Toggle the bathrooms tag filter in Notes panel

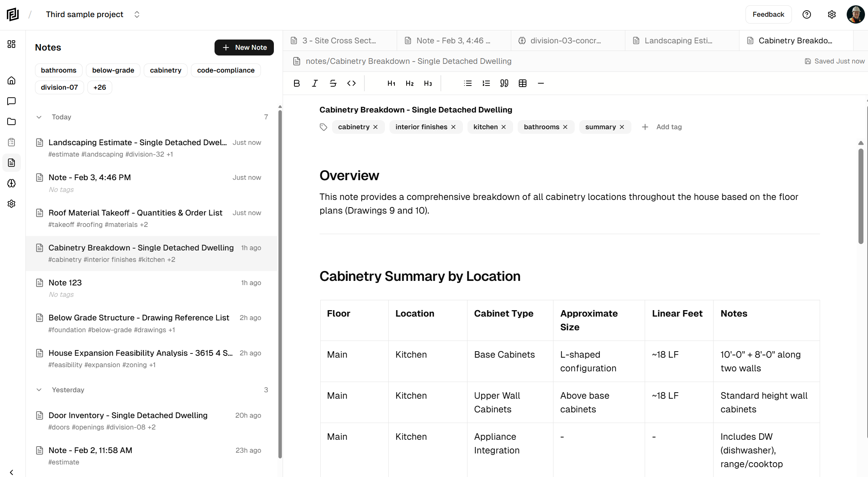click(58, 70)
